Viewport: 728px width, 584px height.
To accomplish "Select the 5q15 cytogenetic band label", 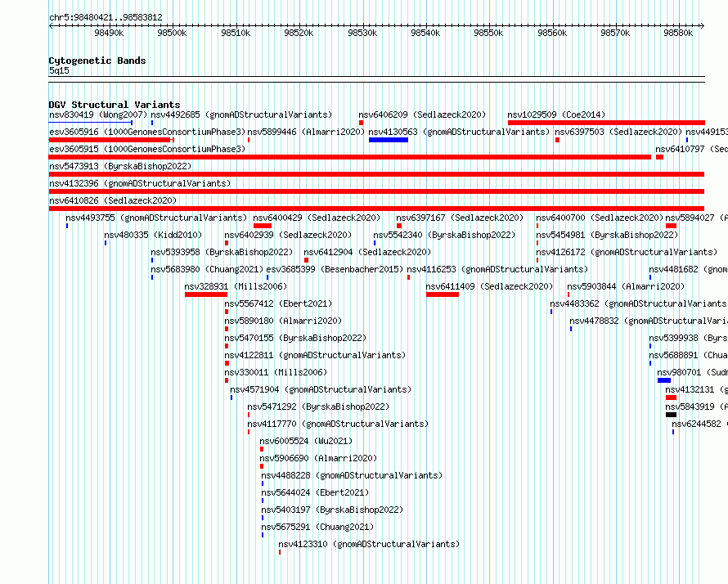I will [59, 70].
